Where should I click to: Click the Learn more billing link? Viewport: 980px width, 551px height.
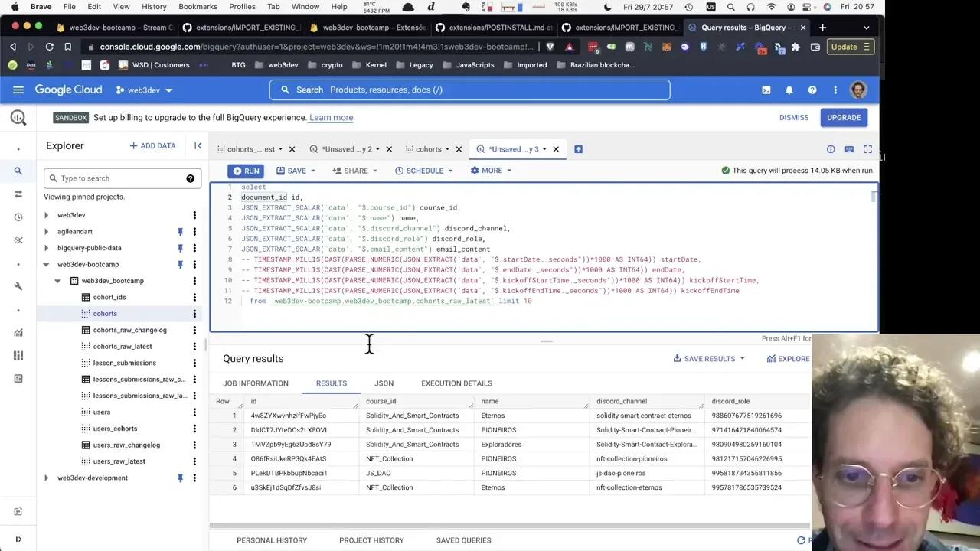coord(331,118)
